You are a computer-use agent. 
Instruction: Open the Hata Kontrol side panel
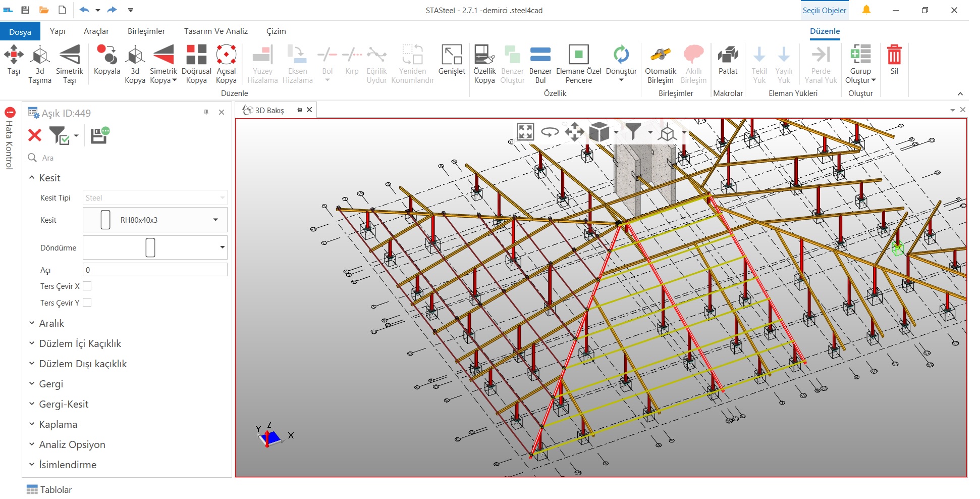point(10,140)
